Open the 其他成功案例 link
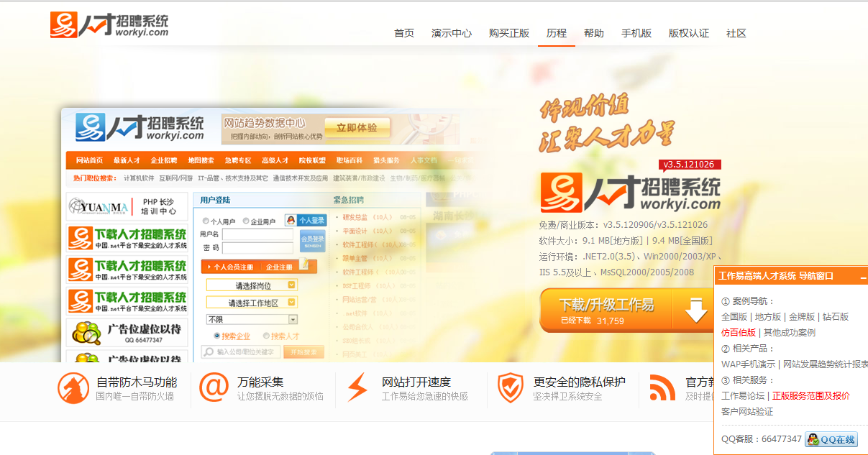Viewport: 868px width, 455px height. coord(790,333)
